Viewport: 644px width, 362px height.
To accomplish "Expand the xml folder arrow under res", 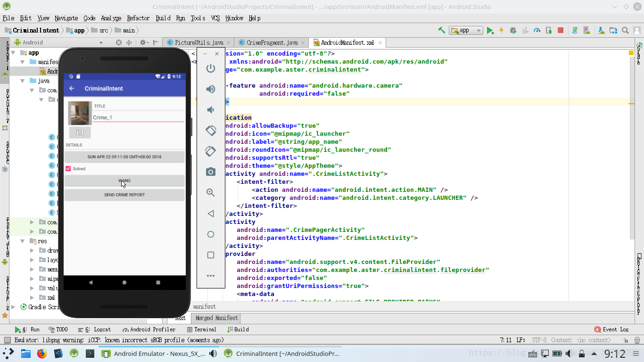I will 32,298.
